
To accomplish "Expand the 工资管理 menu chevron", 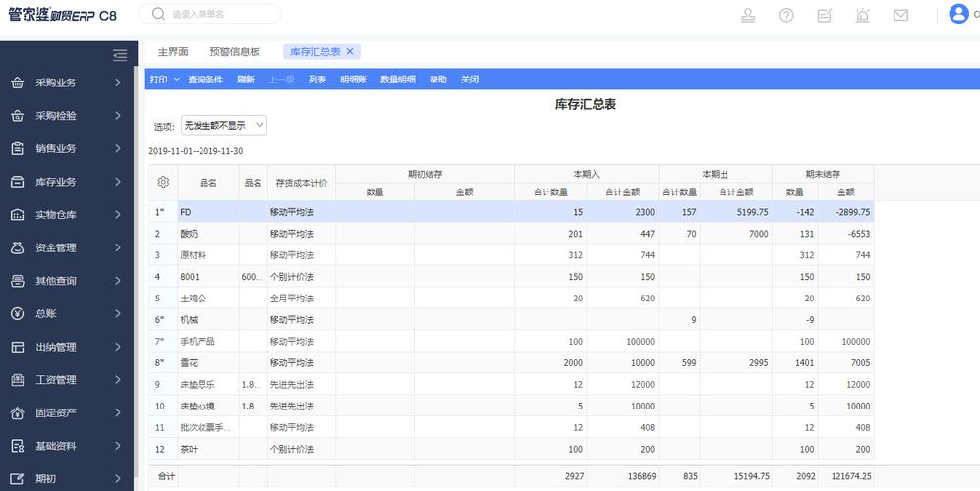I will point(118,380).
